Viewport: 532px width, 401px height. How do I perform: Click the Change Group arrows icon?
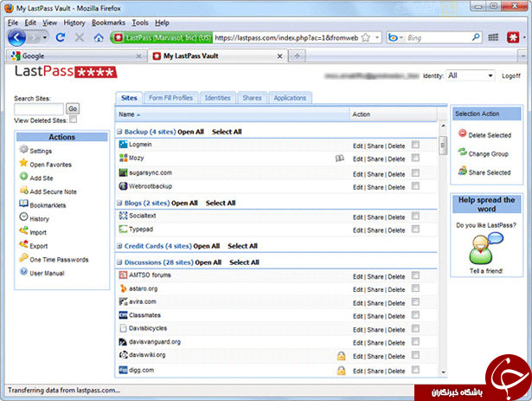coord(462,152)
